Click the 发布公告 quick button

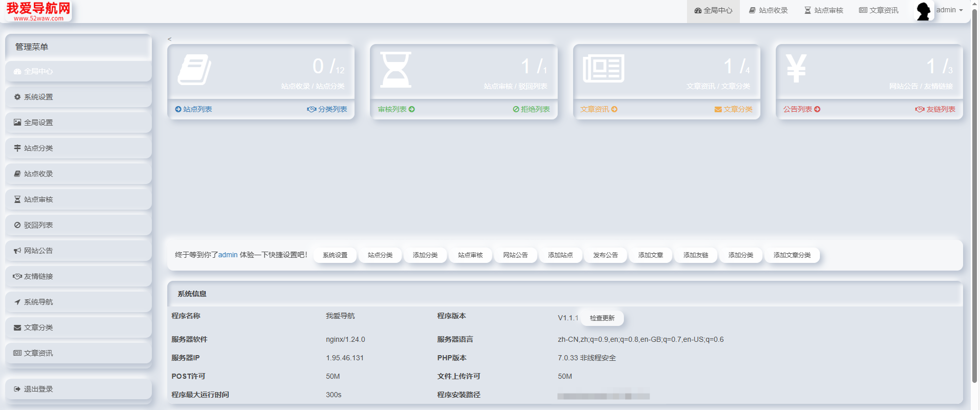click(605, 255)
